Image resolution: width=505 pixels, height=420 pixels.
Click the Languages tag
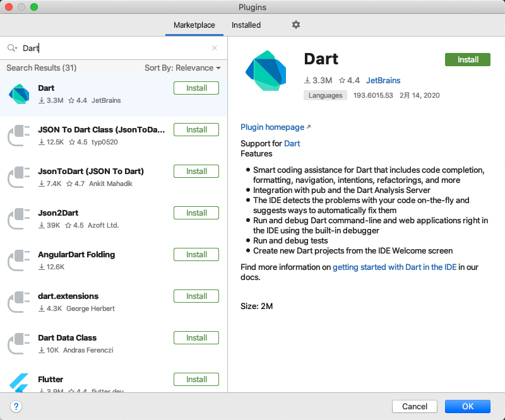(325, 95)
